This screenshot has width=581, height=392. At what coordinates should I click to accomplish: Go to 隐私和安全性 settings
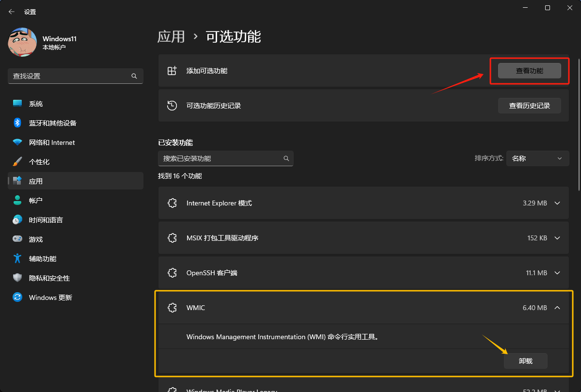tap(49, 278)
